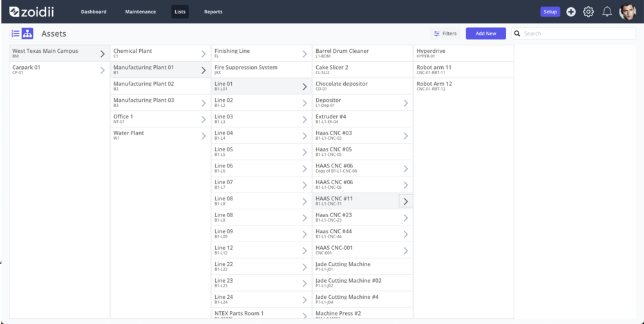The width and height of the screenshot is (644, 324).
Task: Select Fire Suppression System row
Action: coord(261,70)
